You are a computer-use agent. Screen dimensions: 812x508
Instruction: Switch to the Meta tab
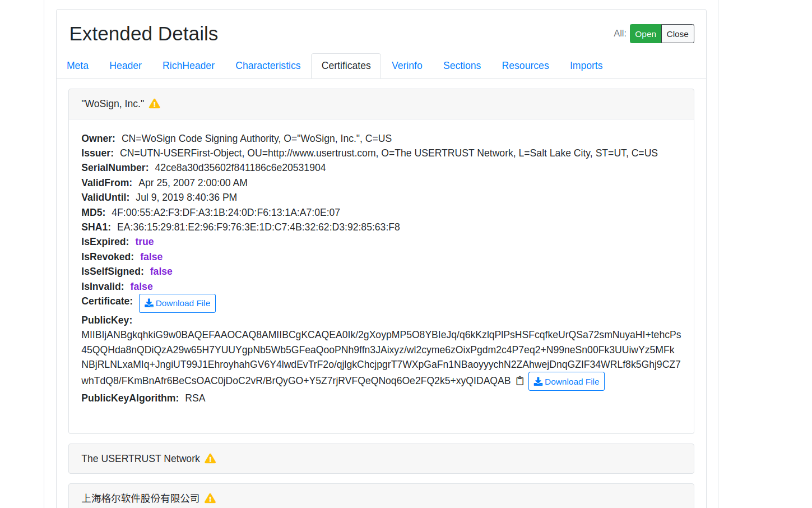[78, 66]
